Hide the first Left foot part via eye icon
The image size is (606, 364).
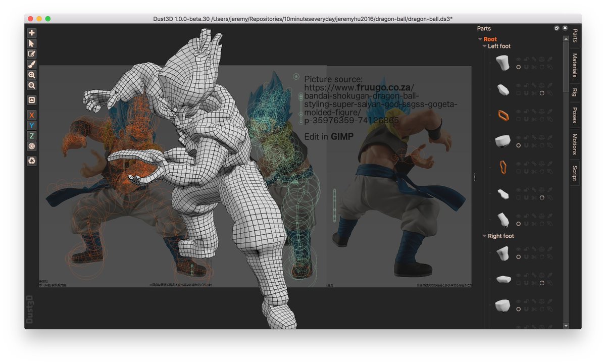[518, 59]
